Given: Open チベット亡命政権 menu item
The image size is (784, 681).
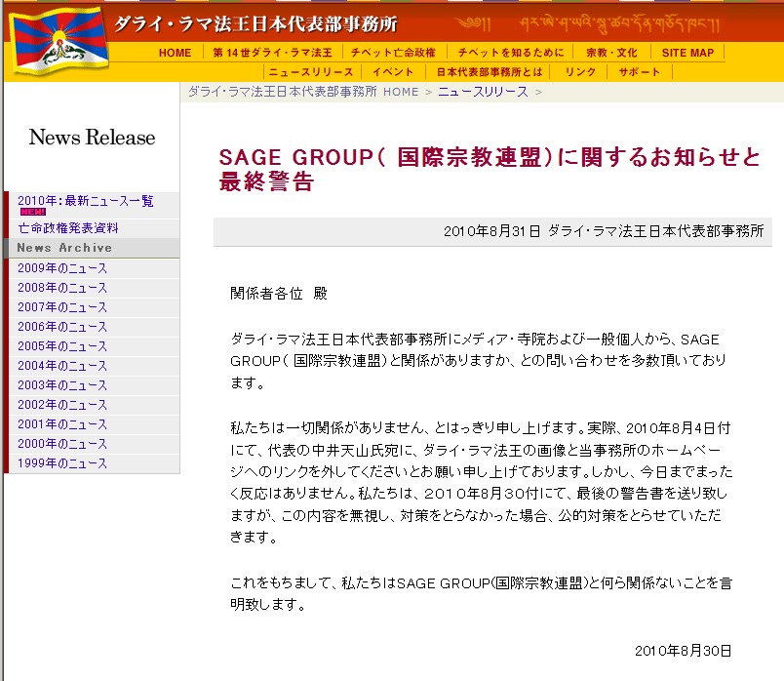Looking at the screenshot, I should (x=393, y=53).
